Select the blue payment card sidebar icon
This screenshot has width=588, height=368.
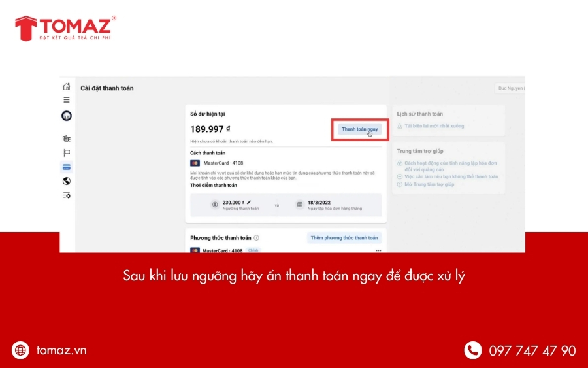(x=66, y=167)
